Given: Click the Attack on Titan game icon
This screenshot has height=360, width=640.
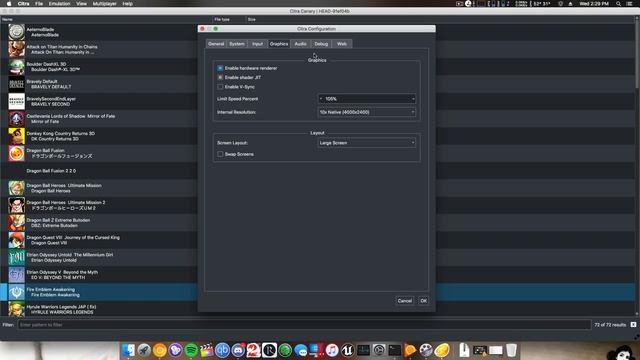Looking at the screenshot, I should point(17,49).
